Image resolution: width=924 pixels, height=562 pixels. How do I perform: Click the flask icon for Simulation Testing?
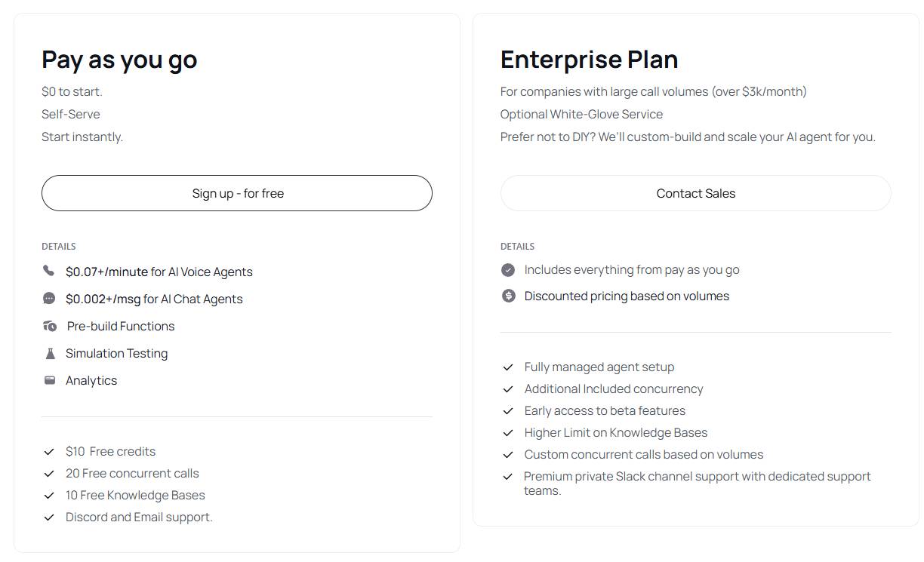48,352
